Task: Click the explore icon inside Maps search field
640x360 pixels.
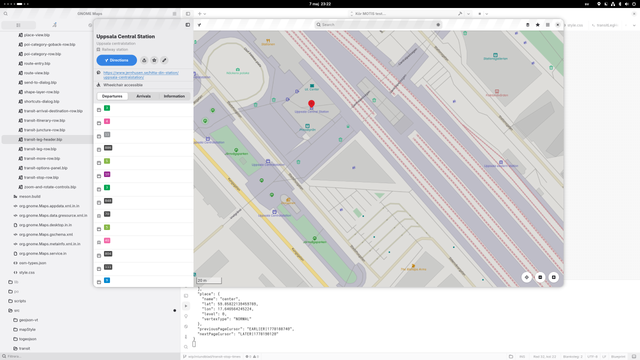Action: (438, 25)
